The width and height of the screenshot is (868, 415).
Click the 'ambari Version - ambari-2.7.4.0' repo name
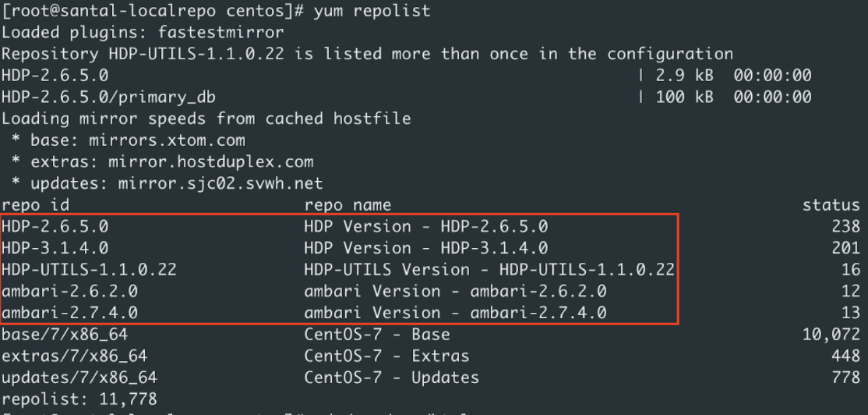455,313
